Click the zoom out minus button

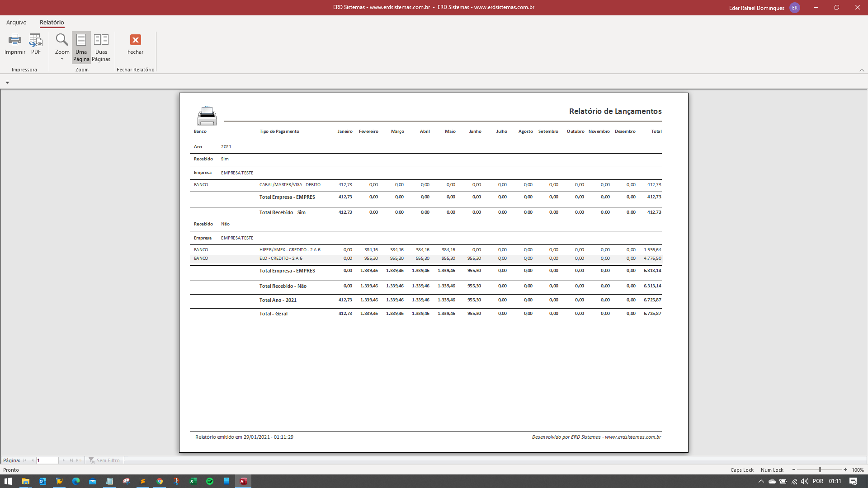click(794, 470)
